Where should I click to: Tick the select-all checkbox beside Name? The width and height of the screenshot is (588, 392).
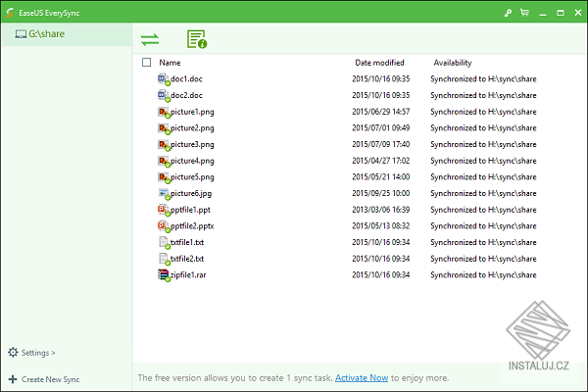point(147,63)
